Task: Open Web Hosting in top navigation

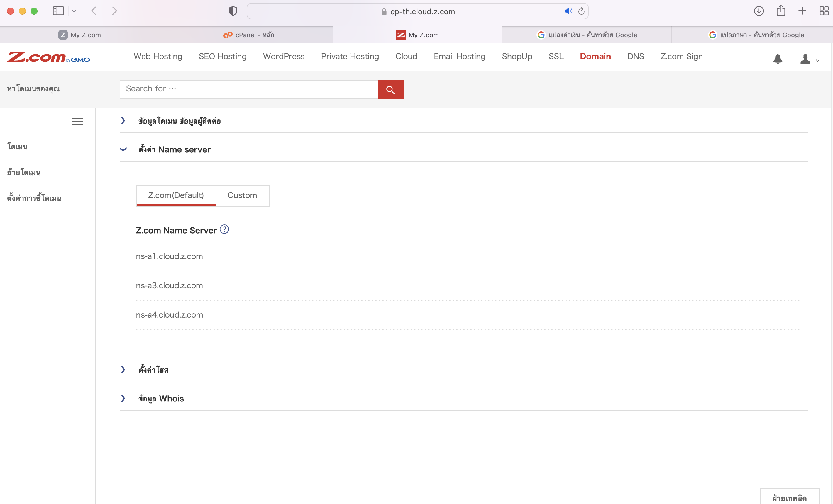Action: coord(158,57)
